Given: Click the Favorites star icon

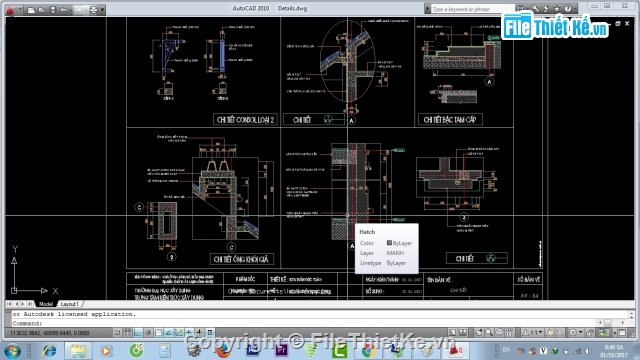Looking at the screenshot, I should [557, 9].
